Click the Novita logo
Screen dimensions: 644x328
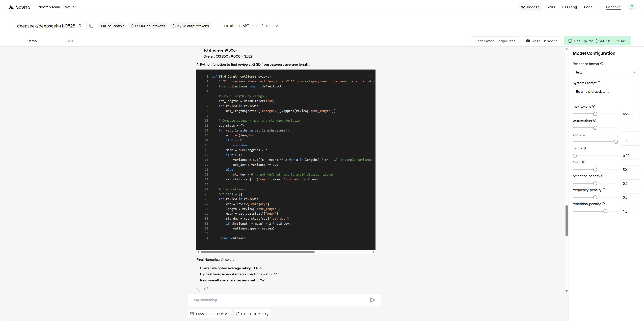click(x=19, y=7)
